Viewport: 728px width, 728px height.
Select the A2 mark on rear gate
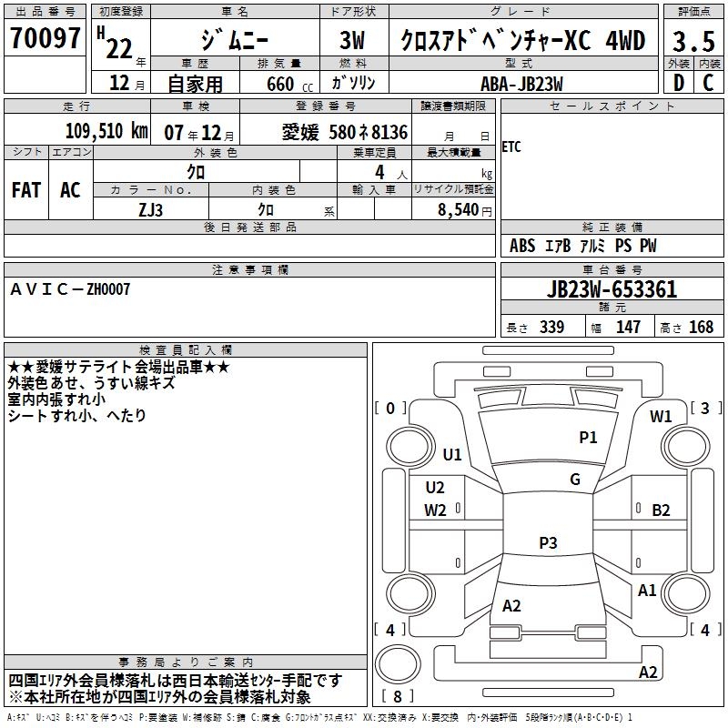pyautogui.click(x=511, y=606)
